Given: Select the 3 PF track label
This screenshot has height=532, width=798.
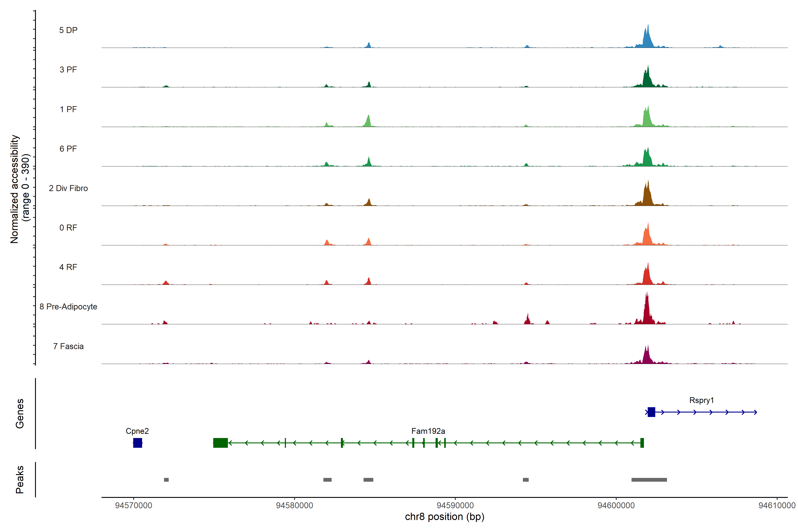Looking at the screenshot, I should click(68, 70).
